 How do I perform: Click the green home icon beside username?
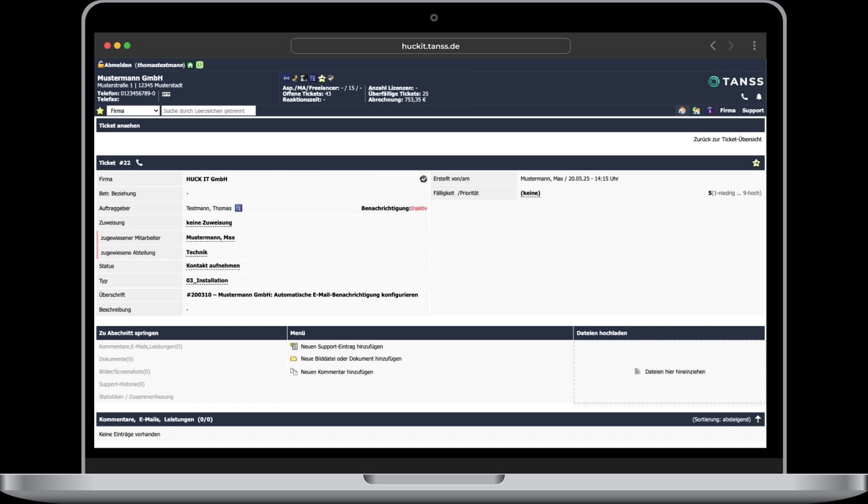click(x=190, y=65)
